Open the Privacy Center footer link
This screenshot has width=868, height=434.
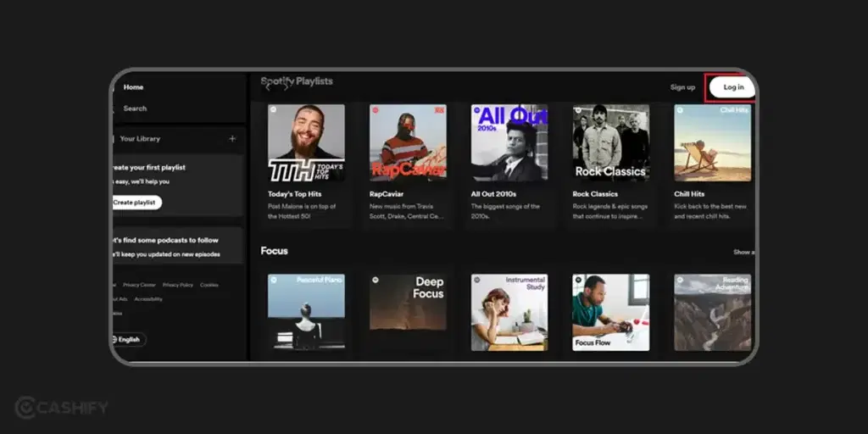(x=139, y=285)
